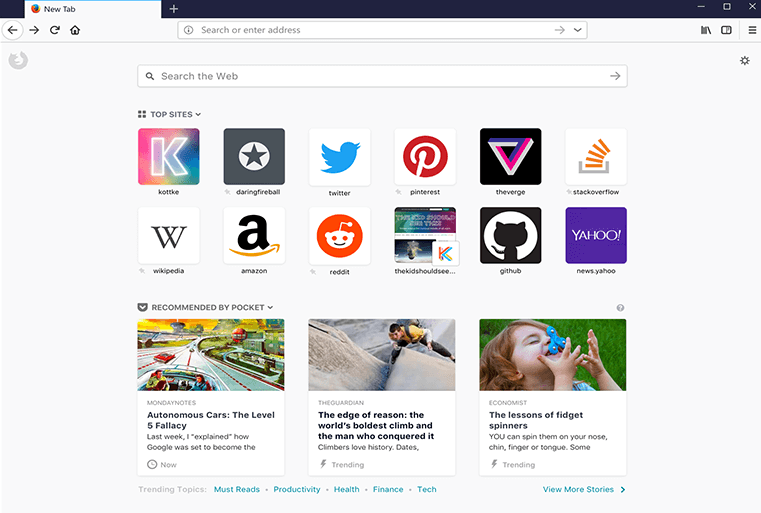761x513 pixels.
Task: Click the THEGUARDIAN source label
Action: point(341,403)
